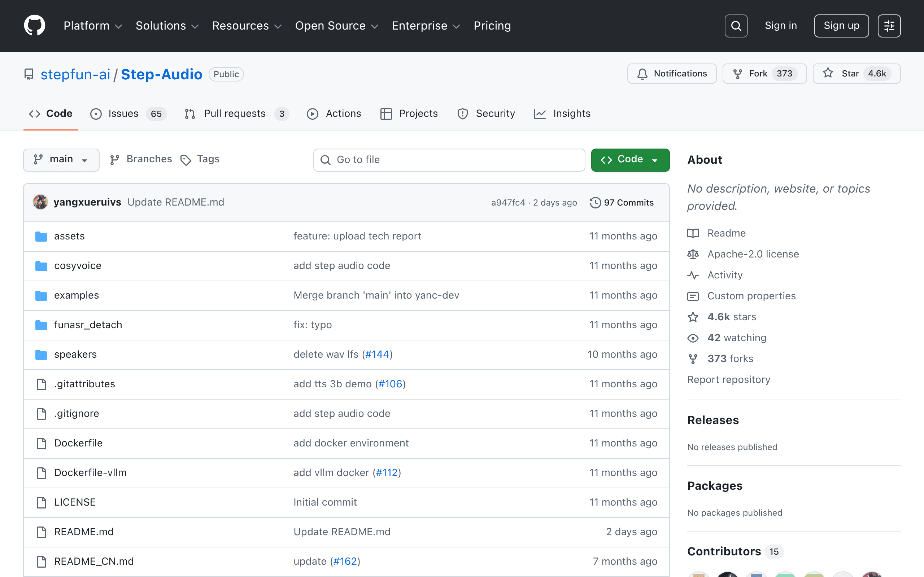Image resolution: width=924 pixels, height=577 pixels.
Task: Open the Open Source menu
Action: tap(336, 26)
